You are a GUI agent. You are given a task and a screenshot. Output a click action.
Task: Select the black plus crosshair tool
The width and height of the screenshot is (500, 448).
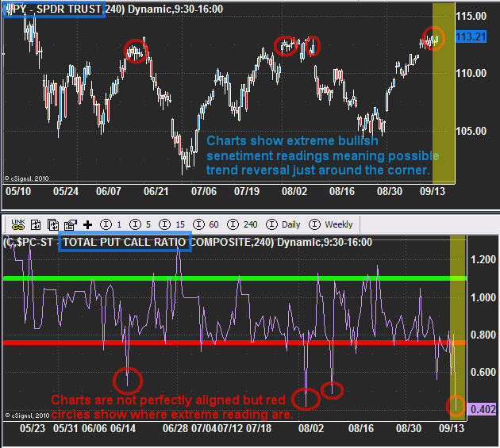87,224
